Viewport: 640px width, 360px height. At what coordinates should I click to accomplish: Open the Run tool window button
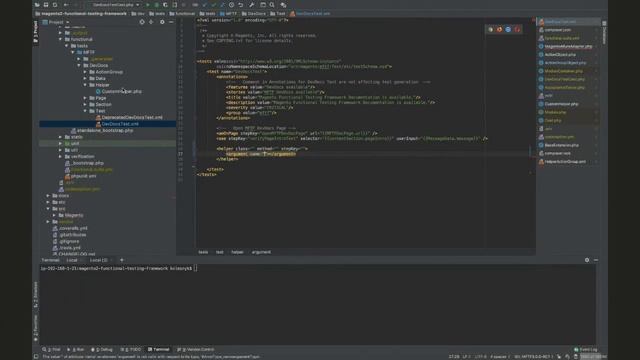(x=76, y=349)
